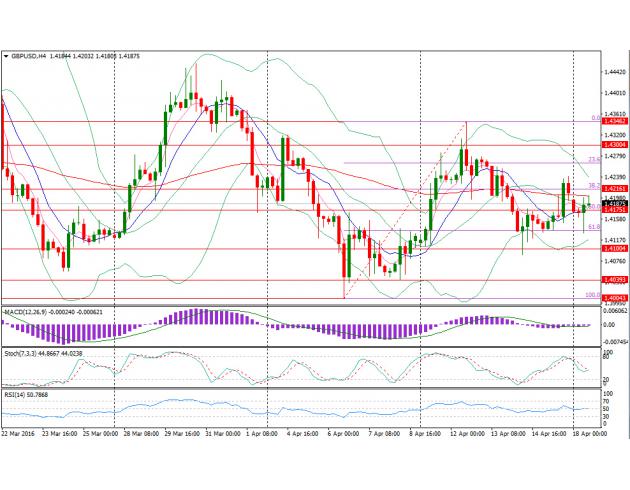Click the 1.44420 value on the price scale
The image size is (630, 490).
pos(614,73)
